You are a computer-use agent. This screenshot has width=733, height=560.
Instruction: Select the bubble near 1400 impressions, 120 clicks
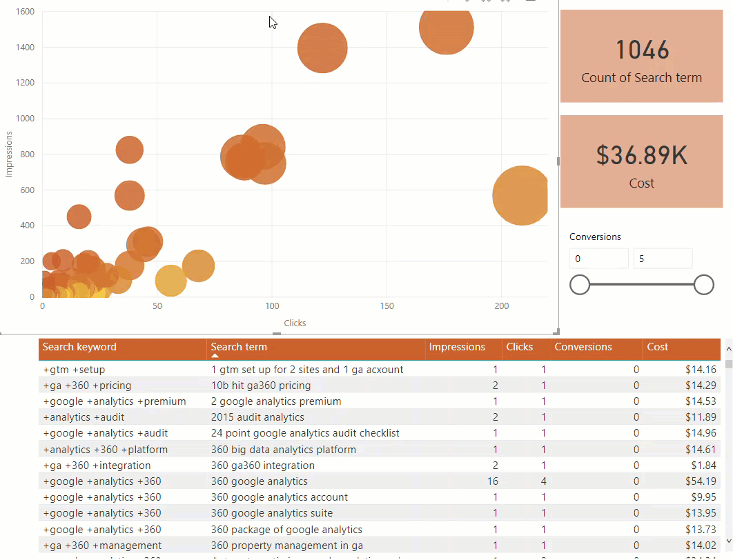[x=322, y=48]
